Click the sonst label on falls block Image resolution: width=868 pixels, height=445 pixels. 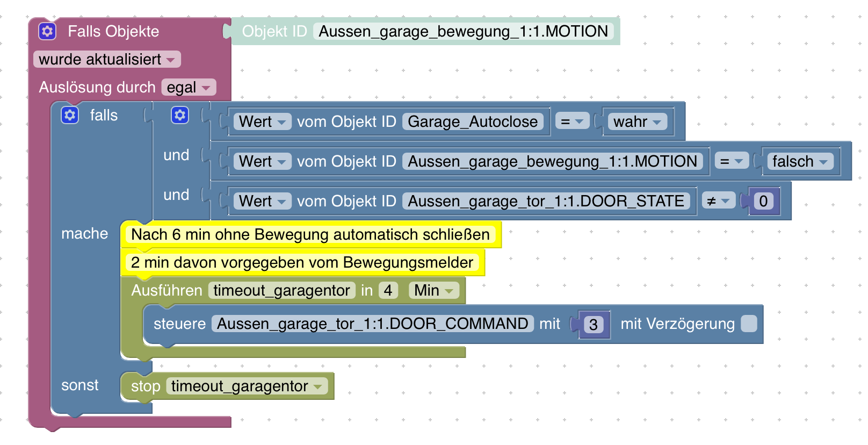[x=79, y=385]
